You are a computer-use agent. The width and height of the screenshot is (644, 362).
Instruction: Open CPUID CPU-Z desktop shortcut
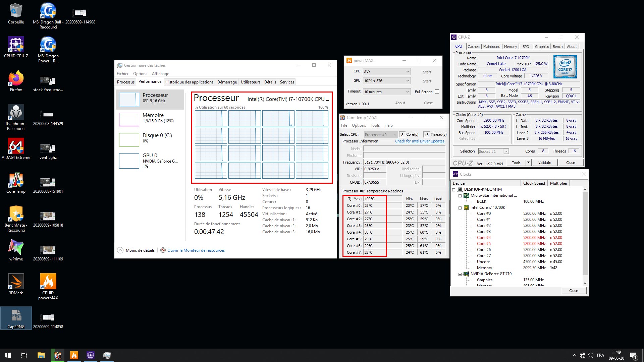click(16, 47)
